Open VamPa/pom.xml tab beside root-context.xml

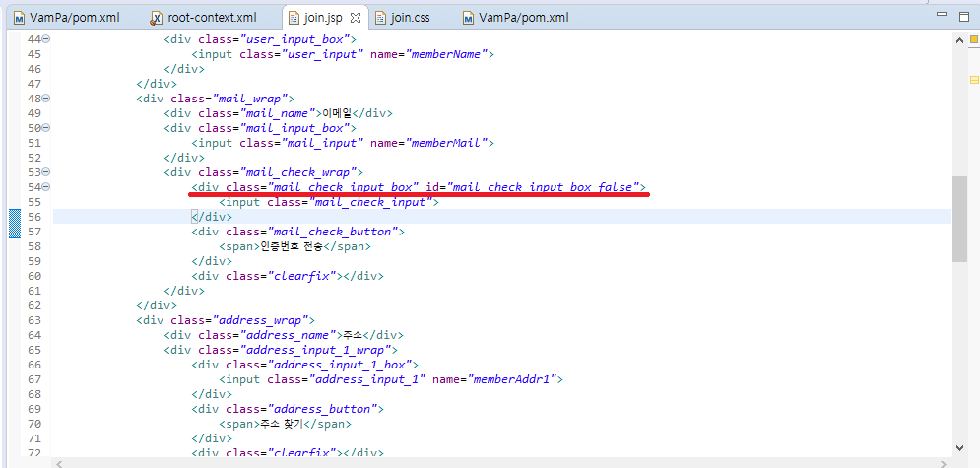click(66, 18)
